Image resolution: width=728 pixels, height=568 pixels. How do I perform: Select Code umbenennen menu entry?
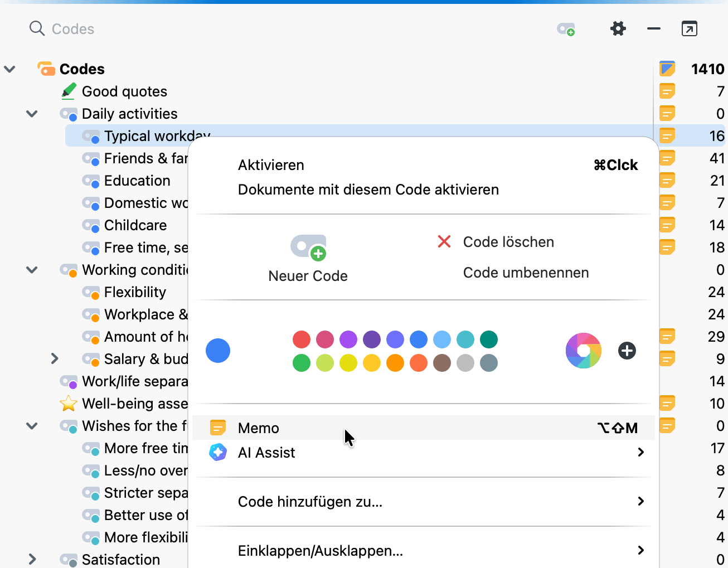pyautogui.click(x=526, y=273)
